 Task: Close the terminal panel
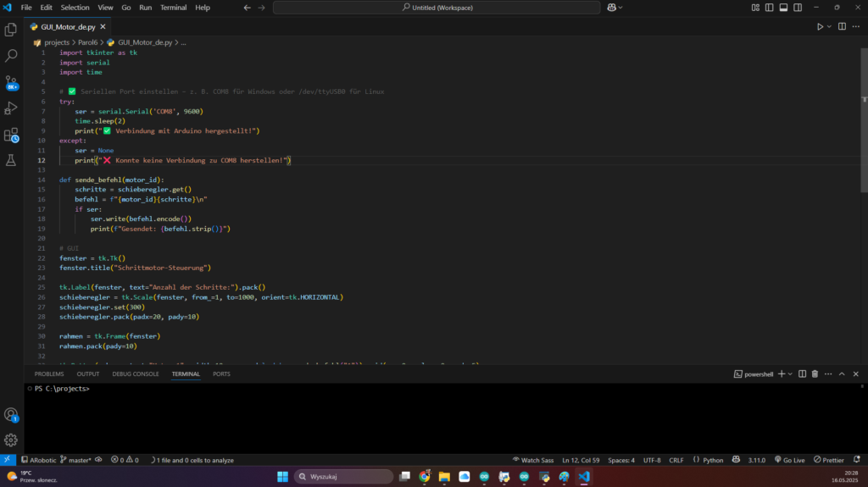pos(856,374)
